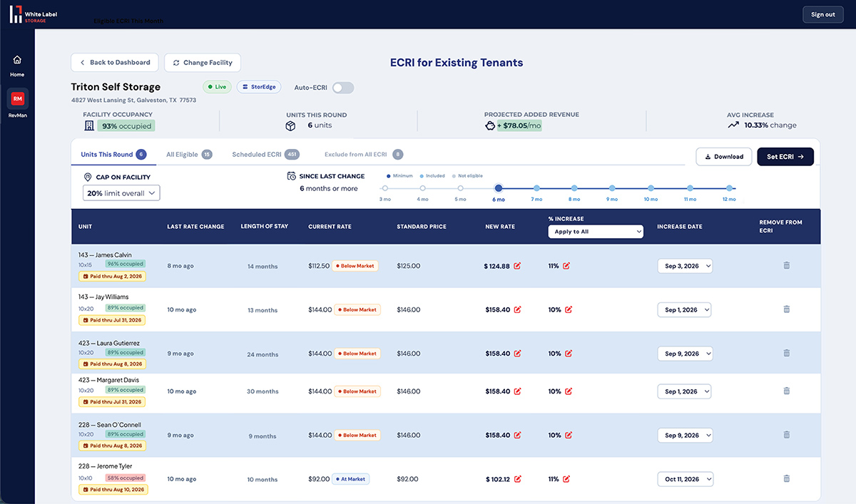Download the ECRI list
The image size is (856, 504).
click(x=723, y=157)
